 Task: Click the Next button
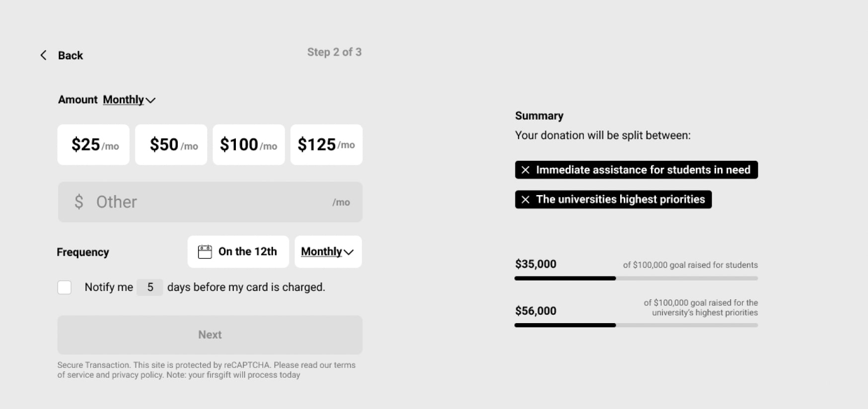(210, 335)
